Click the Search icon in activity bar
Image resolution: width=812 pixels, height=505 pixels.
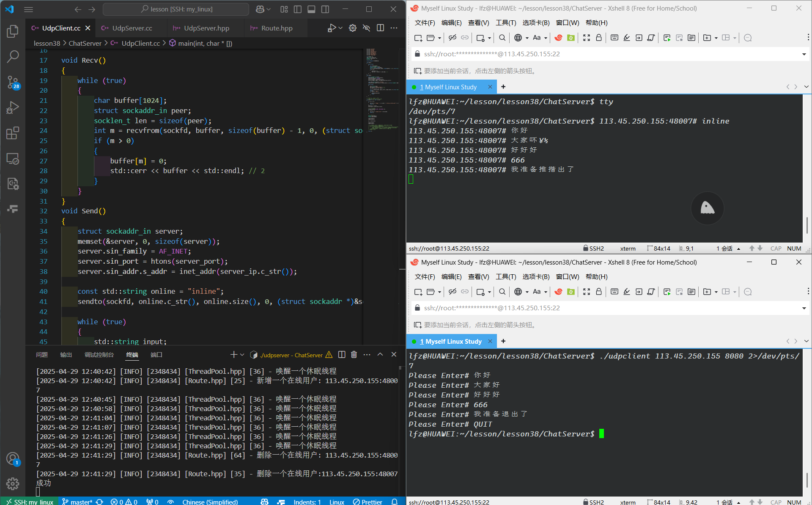[13, 56]
